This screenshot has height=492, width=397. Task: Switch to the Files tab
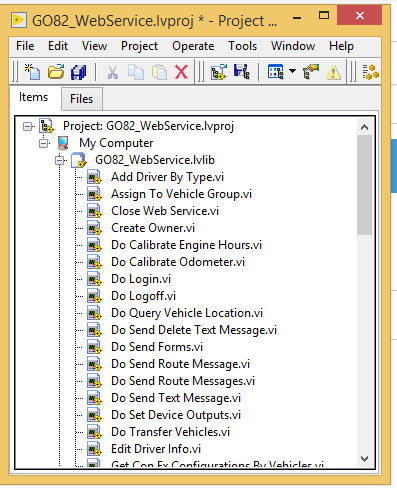[82, 99]
